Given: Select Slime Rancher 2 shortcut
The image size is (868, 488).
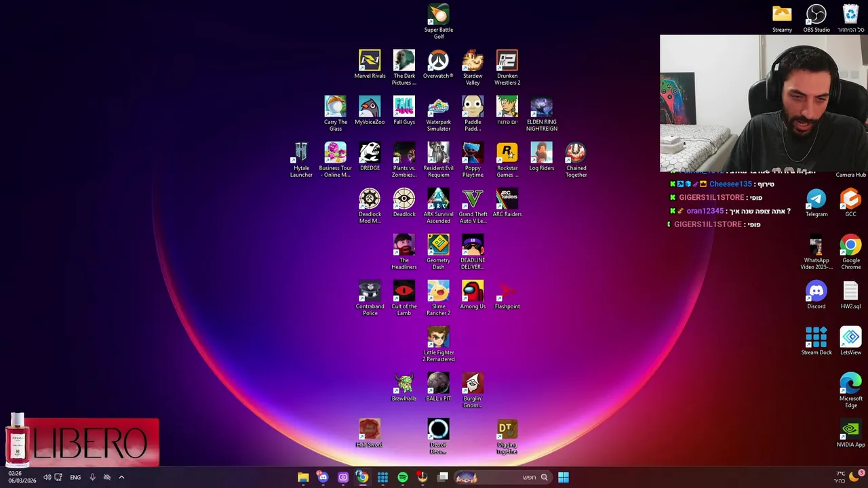Looking at the screenshot, I should point(438,298).
